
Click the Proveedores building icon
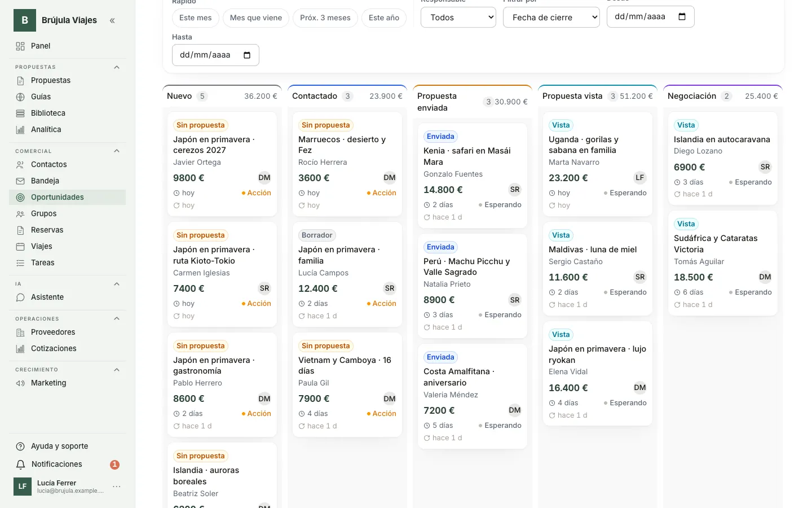point(20,332)
